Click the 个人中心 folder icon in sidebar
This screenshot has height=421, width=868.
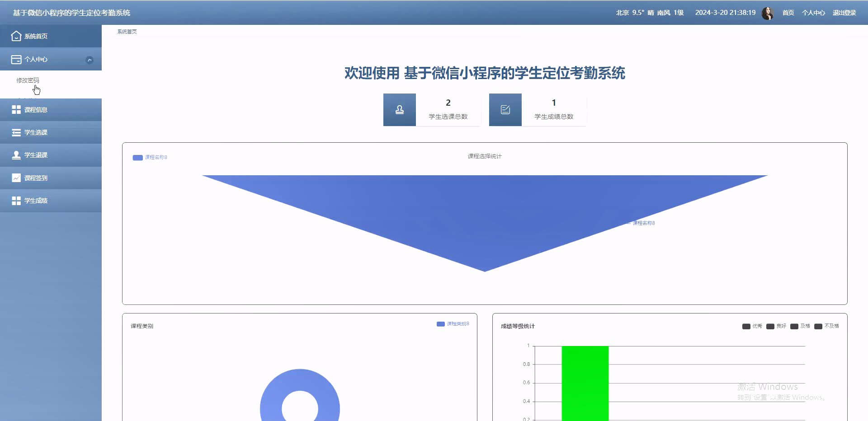click(x=16, y=59)
